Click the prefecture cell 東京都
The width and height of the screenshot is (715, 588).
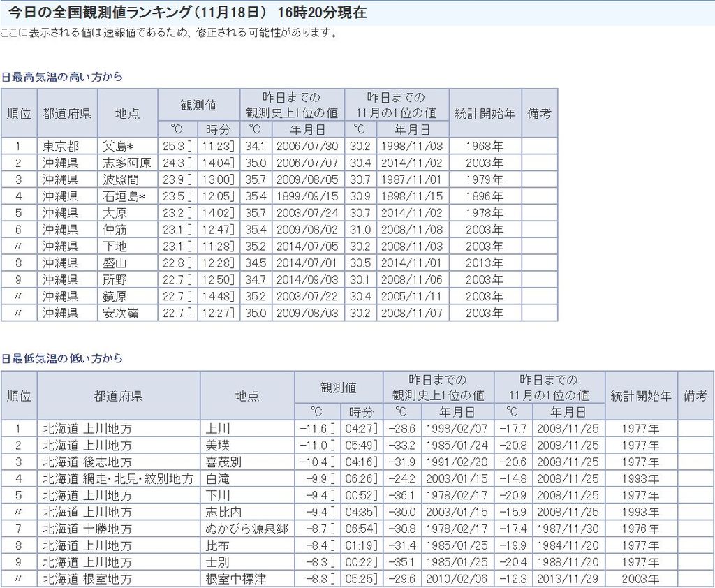click(61, 146)
